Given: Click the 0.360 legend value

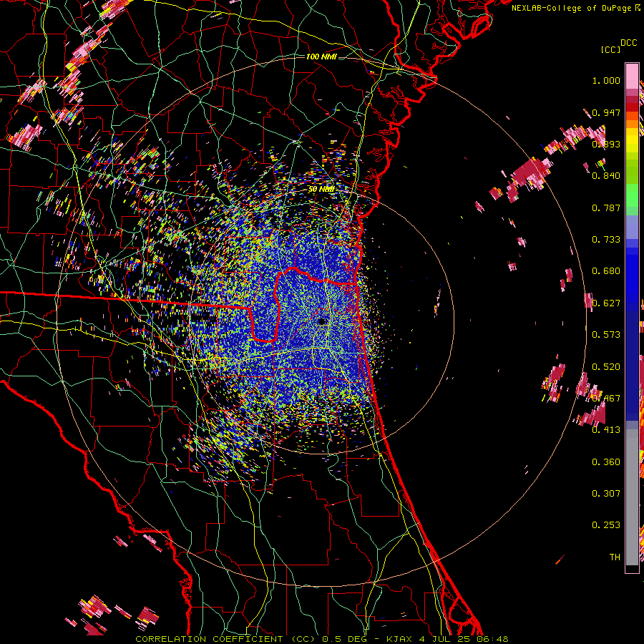Looking at the screenshot, I should [x=606, y=462].
